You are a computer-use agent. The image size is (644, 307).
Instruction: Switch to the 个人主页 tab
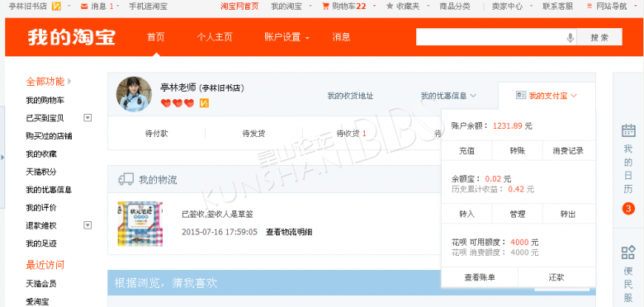[x=215, y=37]
